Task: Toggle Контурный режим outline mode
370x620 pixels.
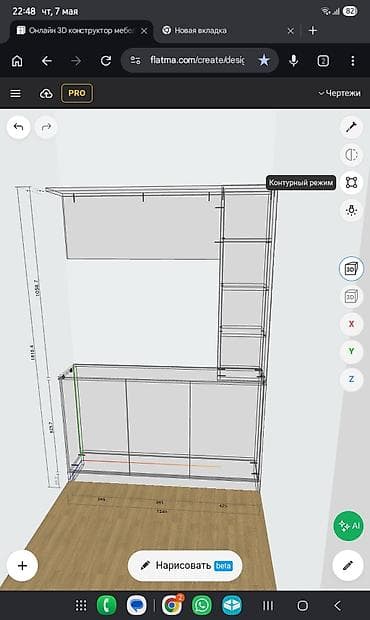Action: (x=351, y=182)
